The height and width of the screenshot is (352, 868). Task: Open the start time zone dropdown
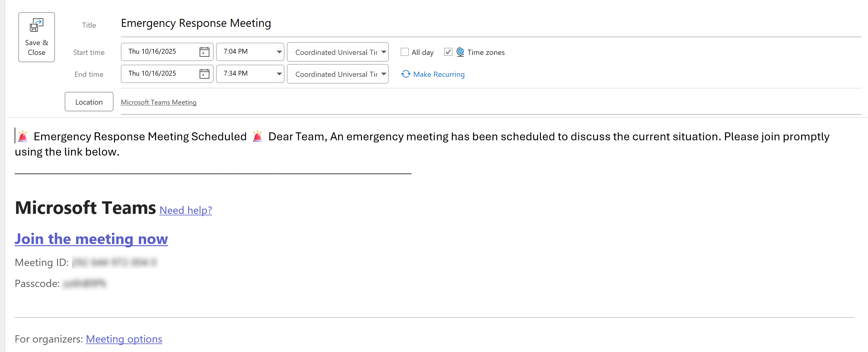tap(338, 52)
